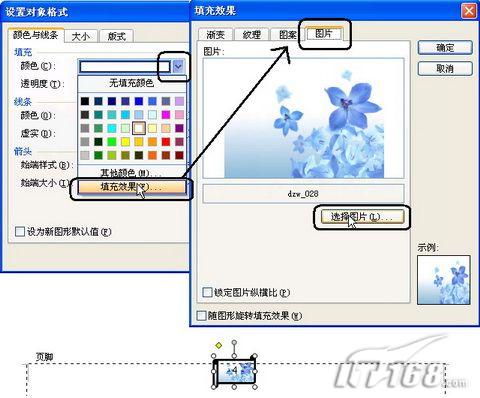The height and width of the screenshot is (398, 480).
Task: Pick the light gray swatch in the bottom row
Action: pos(85,155)
